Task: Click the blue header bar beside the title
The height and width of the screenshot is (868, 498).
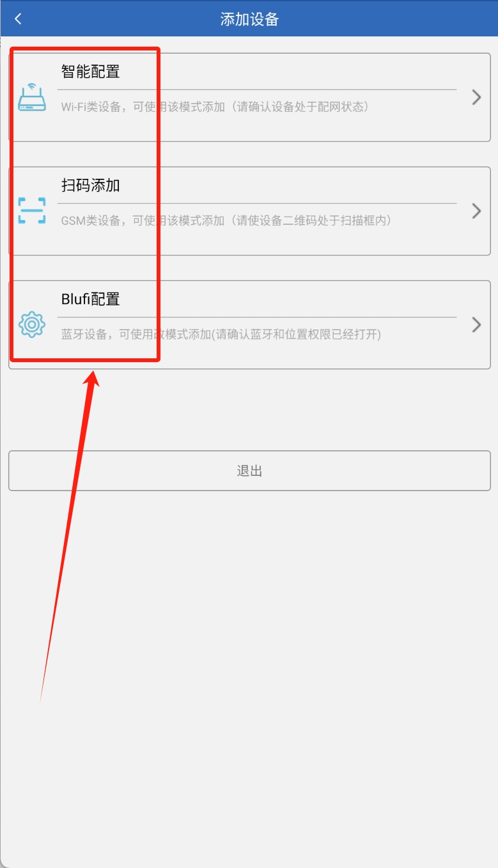Action: click(384, 19)
